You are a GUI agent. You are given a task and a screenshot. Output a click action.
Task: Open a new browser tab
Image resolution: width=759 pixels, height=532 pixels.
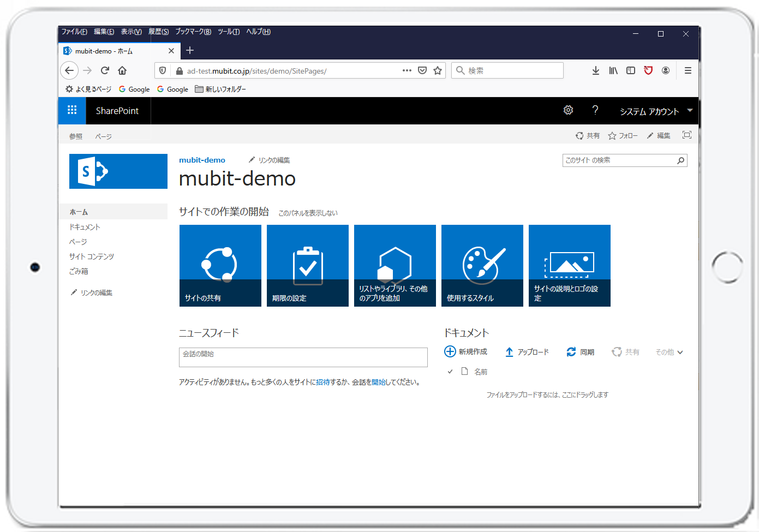pos(190,50)
